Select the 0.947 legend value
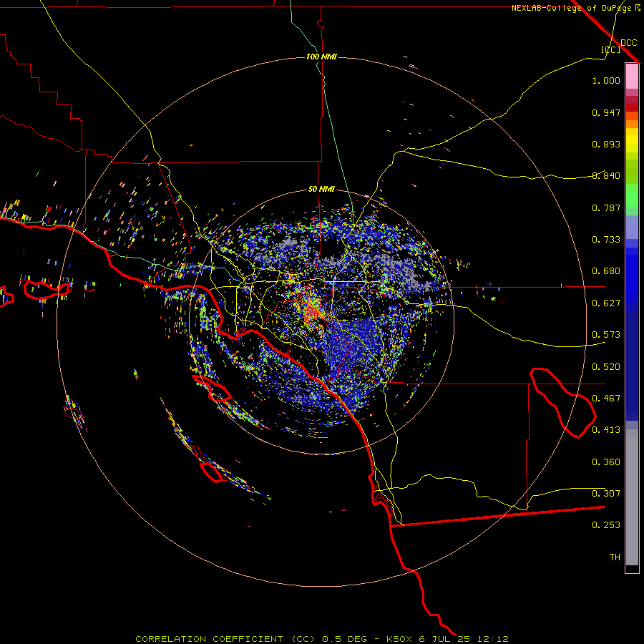 pyautogui.click(x=606, y=112)
